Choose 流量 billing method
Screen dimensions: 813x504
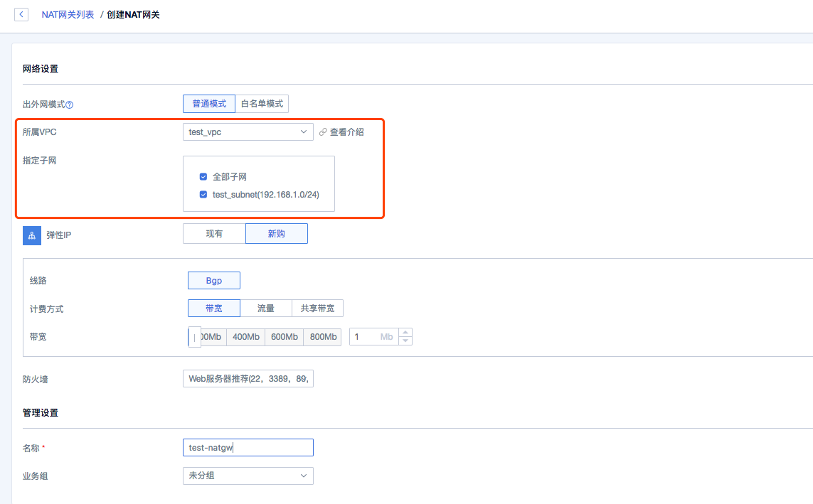[x=266, y=308]
